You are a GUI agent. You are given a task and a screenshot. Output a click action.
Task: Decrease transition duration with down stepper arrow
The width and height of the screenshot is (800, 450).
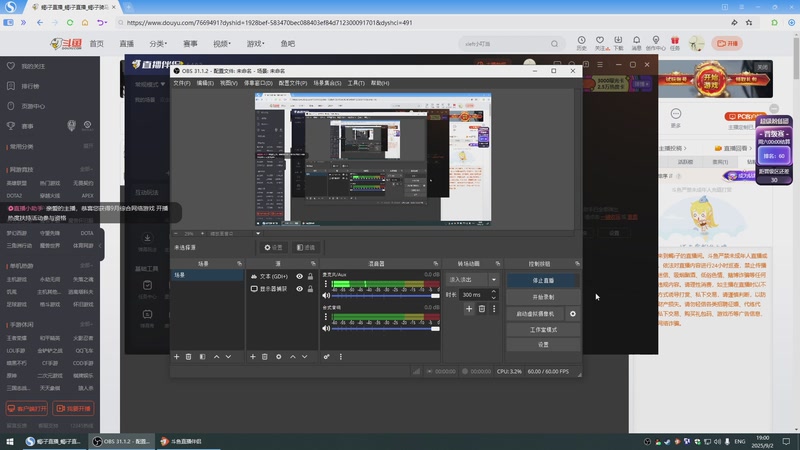[493, 297]
